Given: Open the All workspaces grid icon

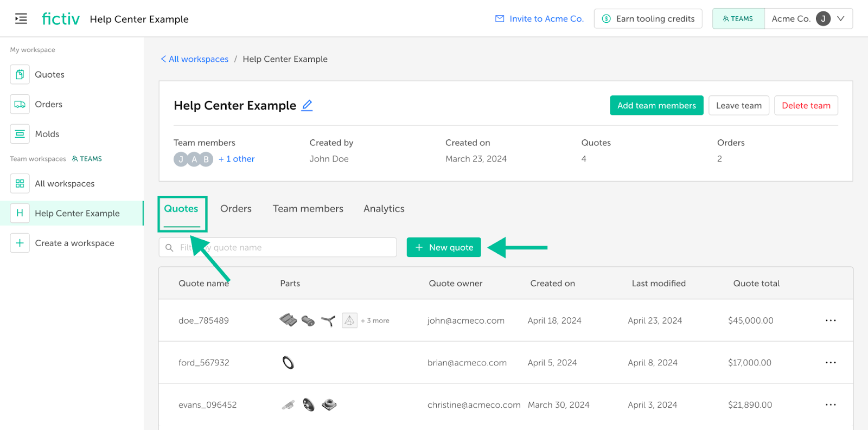Looking at the screenshot, I should tap(20, 183).
